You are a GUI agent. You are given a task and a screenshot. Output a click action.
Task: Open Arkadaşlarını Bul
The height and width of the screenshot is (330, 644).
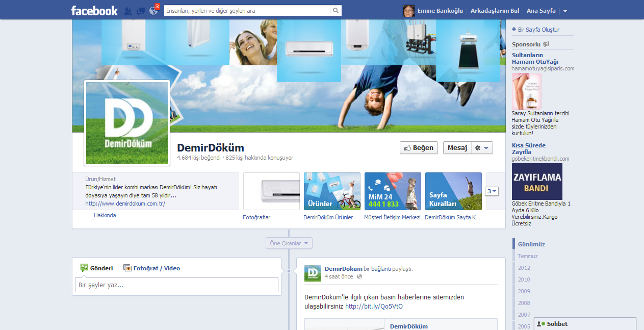tap(495, 11)
